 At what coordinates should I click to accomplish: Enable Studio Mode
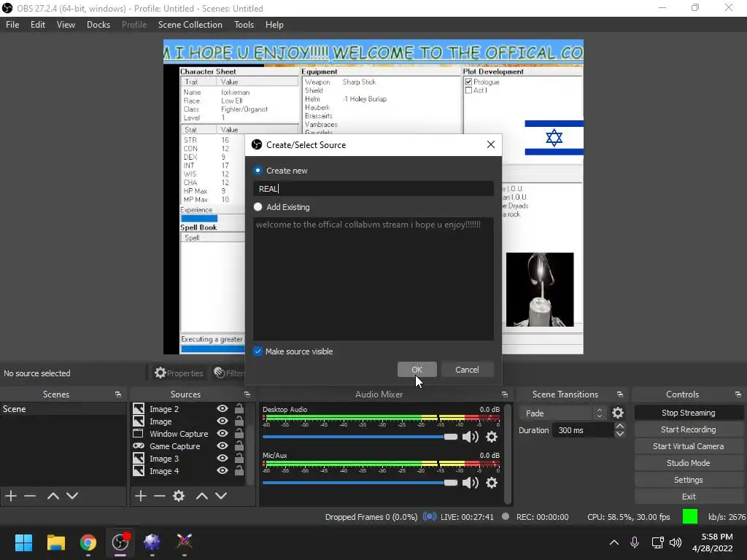coord(689,463)
